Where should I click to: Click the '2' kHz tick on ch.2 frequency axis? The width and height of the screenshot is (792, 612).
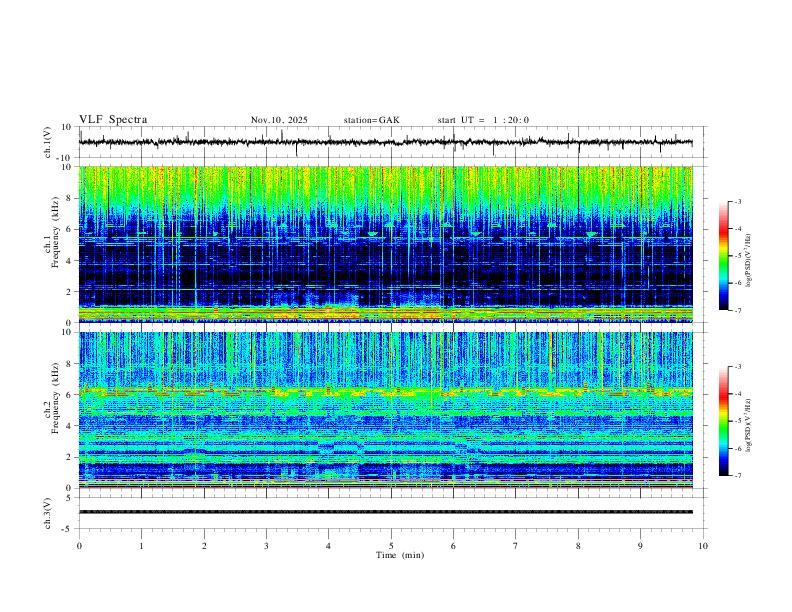point(70,457)
